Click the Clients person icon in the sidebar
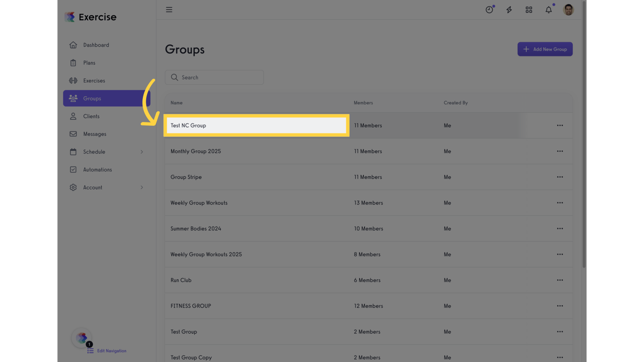This screenshot has height=362, width=644. (x=73, y=116)
